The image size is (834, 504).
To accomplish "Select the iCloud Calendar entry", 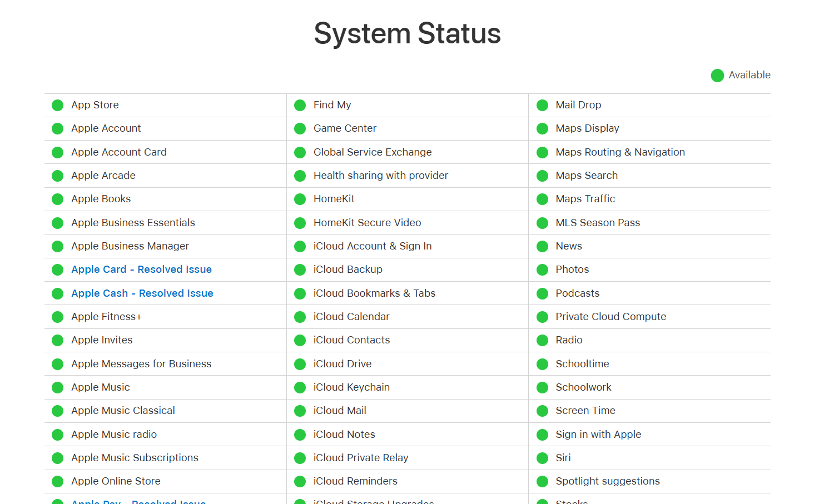I will 351,317.
